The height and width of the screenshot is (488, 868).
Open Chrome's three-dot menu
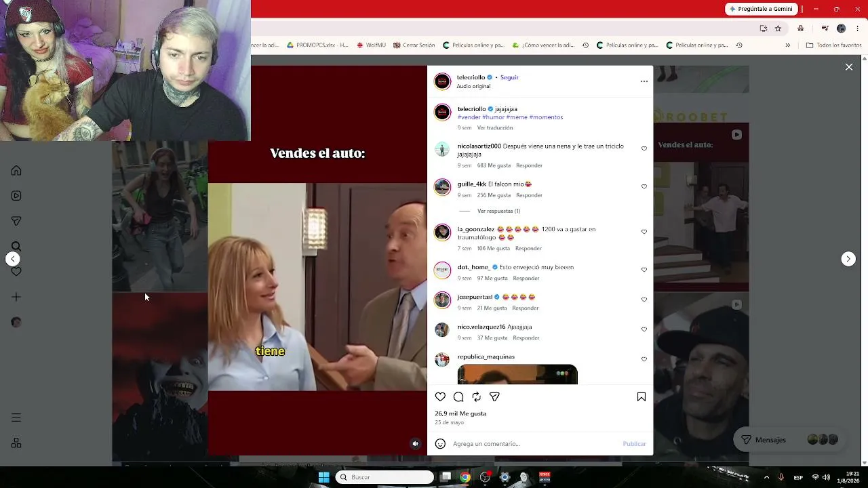pyautogui.click(x=857, y=28)
